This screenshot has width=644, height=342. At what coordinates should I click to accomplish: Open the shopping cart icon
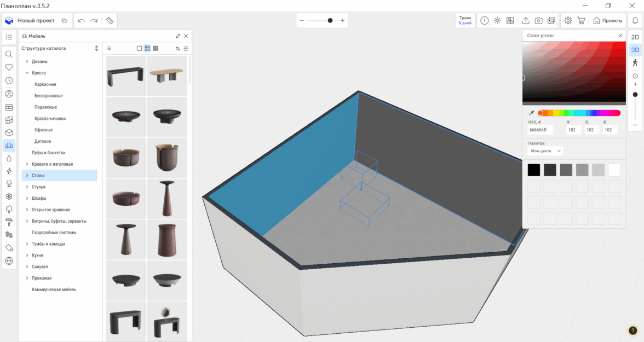click(x=581, y=21)
